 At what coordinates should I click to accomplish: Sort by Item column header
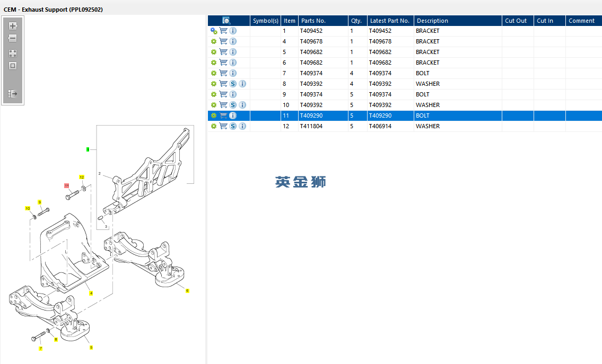pos(290,21)
